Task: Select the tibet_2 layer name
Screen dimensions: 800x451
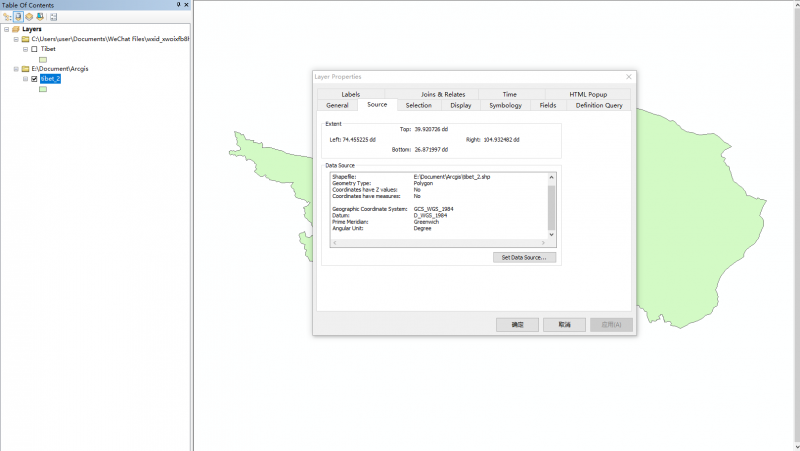Action: click(51, 79)
